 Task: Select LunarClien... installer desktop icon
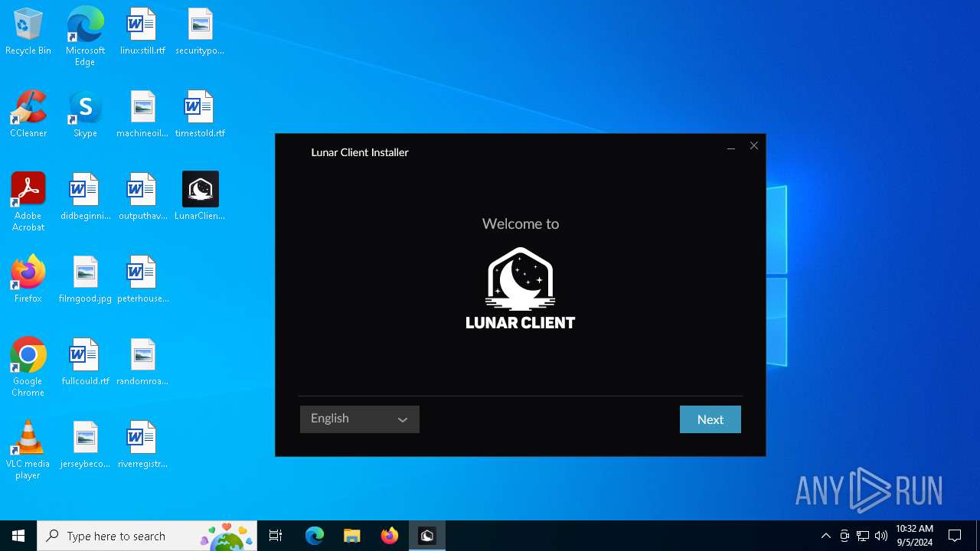(200, 197)
